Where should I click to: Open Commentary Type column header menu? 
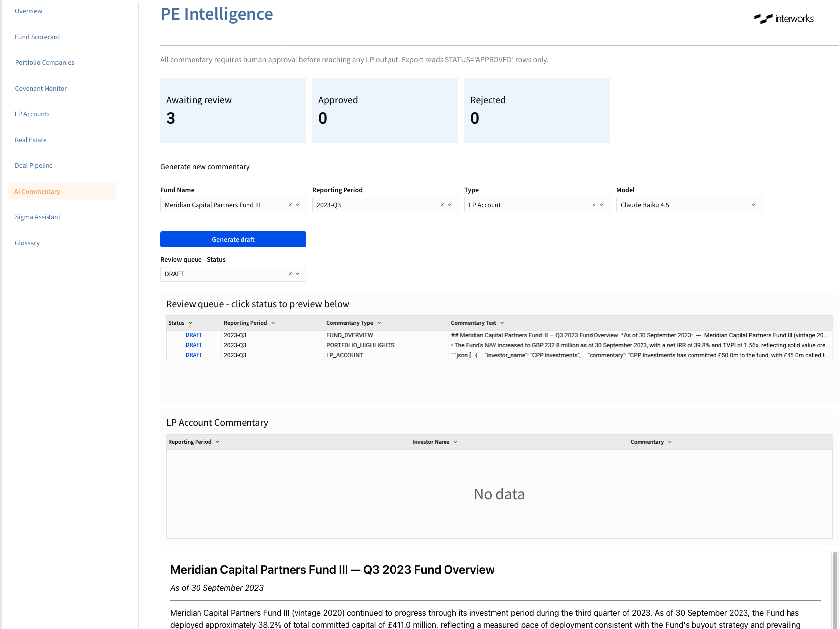pos(379,323)
